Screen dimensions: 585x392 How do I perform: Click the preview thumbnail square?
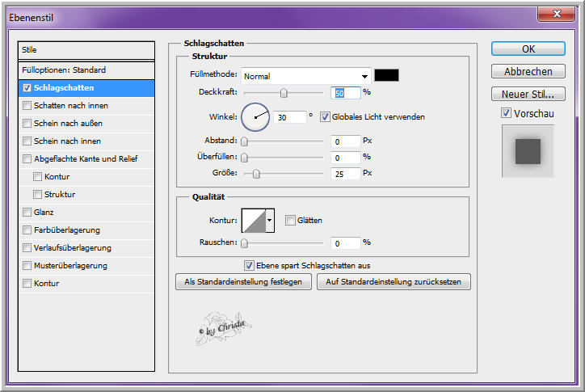coord(528,151)
